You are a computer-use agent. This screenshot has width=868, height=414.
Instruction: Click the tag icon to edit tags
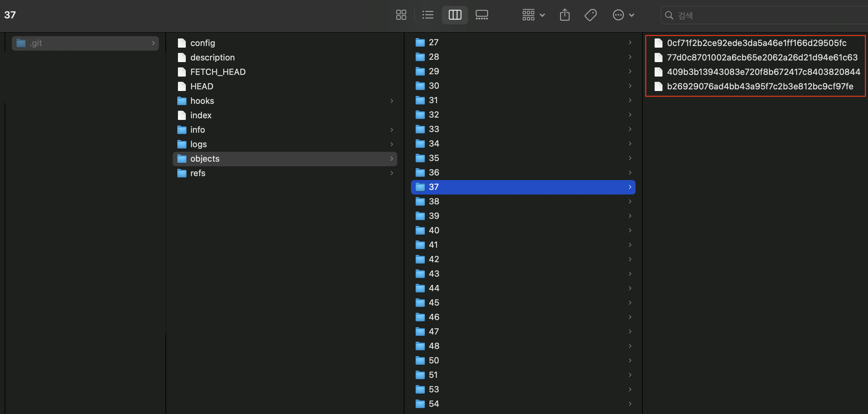(590, 15)
